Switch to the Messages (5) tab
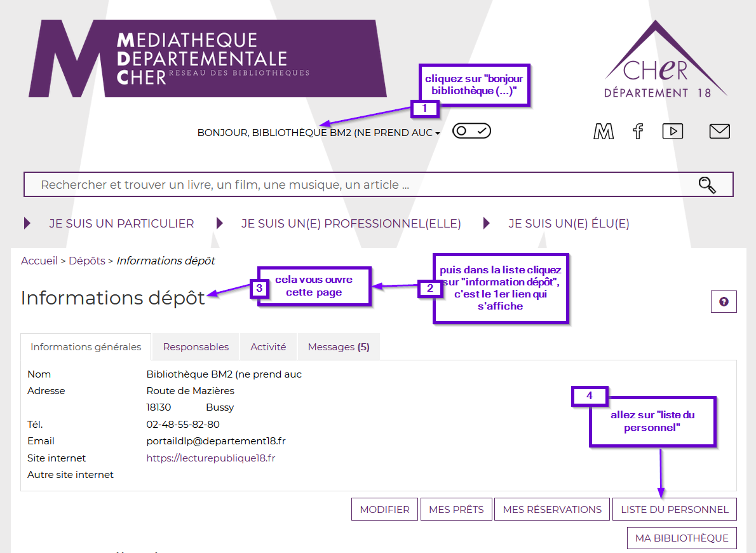Viewport: 756px width, 553px height. pos(338,347)
